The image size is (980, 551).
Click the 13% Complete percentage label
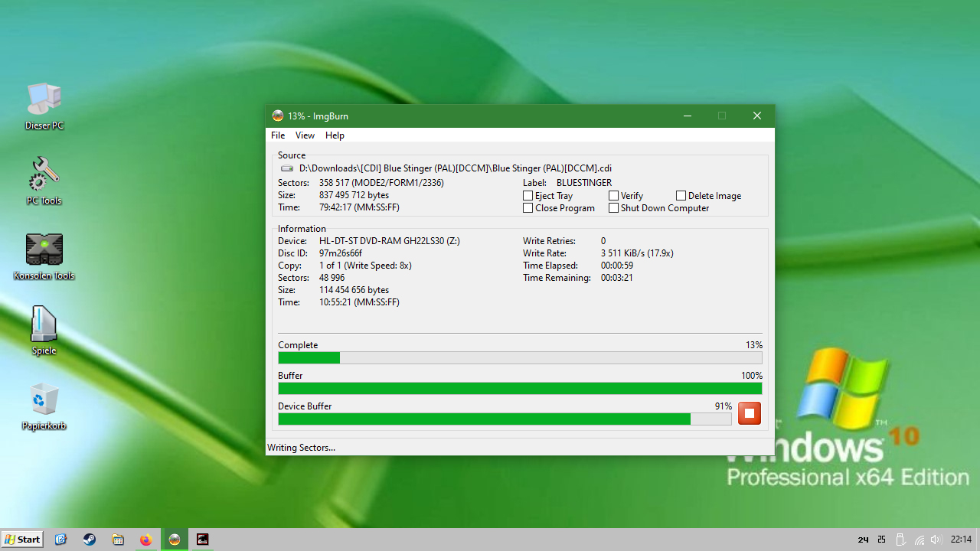click(x=754, y=345)
